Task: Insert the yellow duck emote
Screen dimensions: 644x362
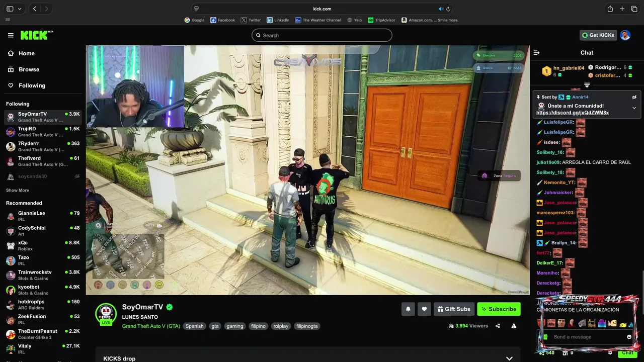Action: [x=622, y=324]
